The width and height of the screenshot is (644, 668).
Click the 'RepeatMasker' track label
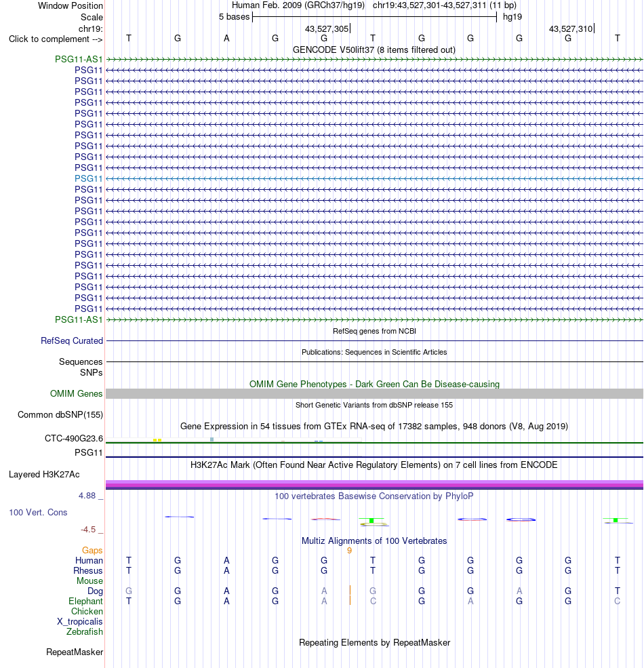click(75, 652)
